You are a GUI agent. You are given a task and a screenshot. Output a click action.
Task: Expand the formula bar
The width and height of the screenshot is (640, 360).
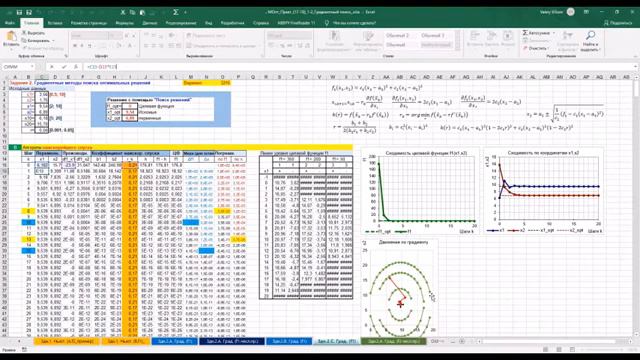tap(636, 67)
